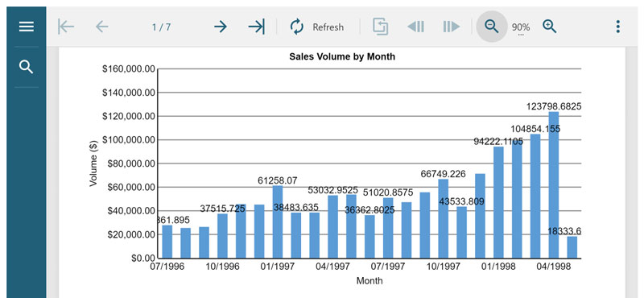Jump to the last page

256,27
